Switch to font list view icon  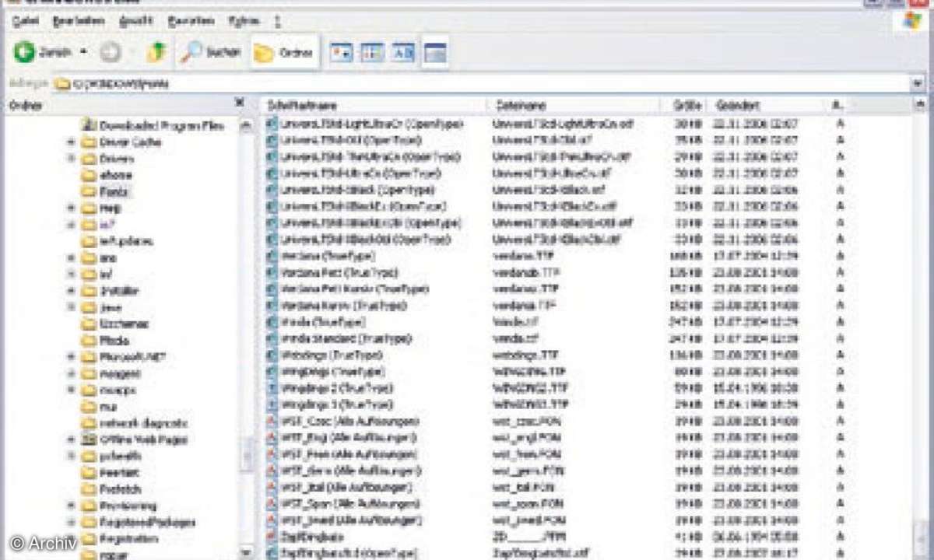coord(373,53)
